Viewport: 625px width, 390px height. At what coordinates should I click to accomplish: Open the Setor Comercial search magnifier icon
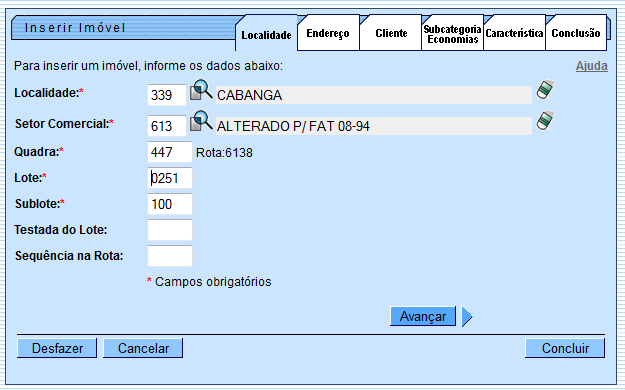tap(200, 121)
